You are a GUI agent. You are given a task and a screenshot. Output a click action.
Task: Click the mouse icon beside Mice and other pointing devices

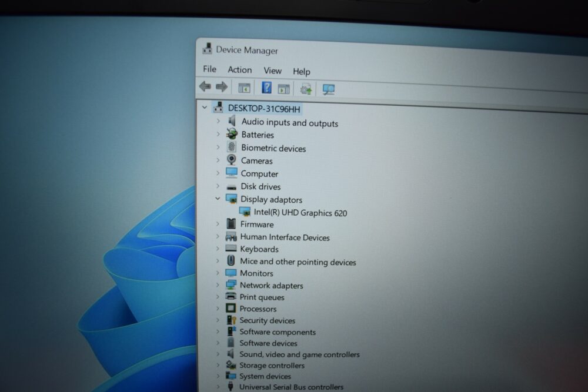click(231, 260)
